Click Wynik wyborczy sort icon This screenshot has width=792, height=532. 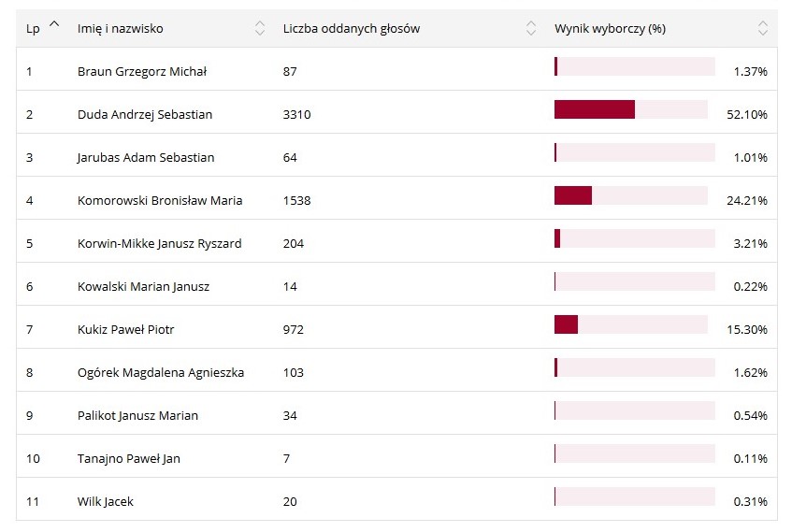click(x=763, y=29)
